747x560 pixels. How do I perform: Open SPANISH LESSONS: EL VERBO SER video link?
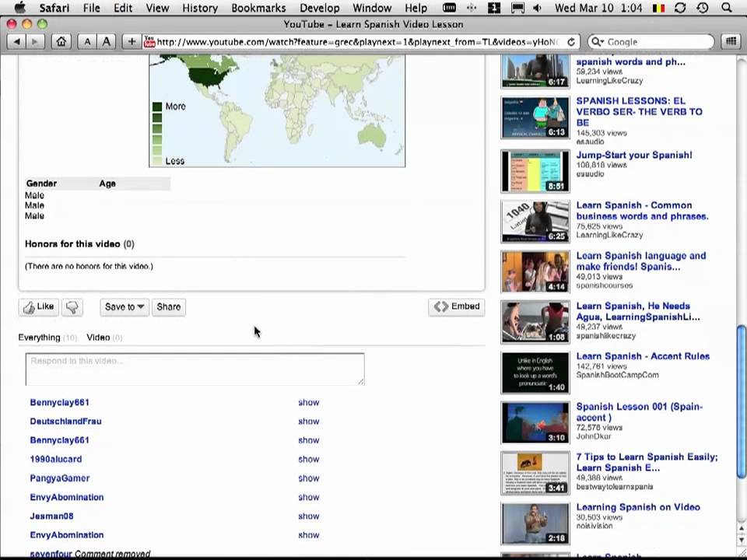click(x=640, y=111)
